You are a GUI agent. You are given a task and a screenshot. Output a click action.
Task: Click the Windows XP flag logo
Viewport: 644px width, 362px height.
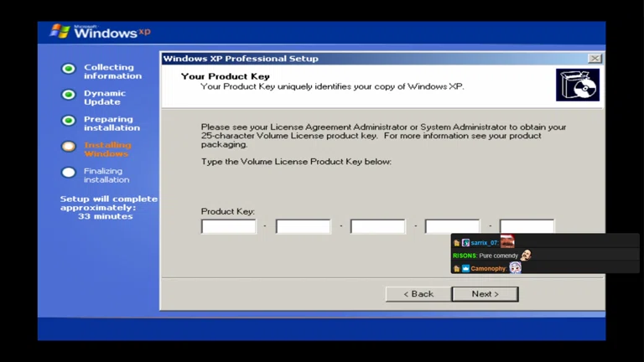point(60,31)
